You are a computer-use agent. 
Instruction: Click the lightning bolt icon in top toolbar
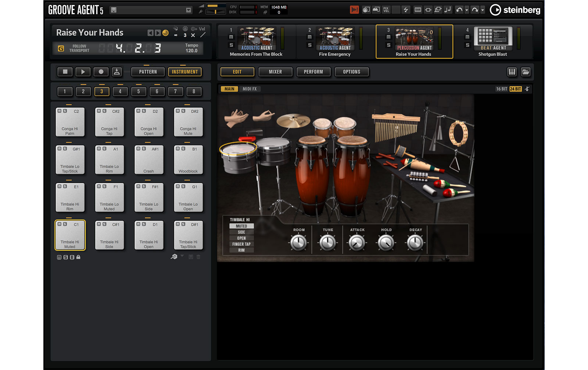pos(406,10)
